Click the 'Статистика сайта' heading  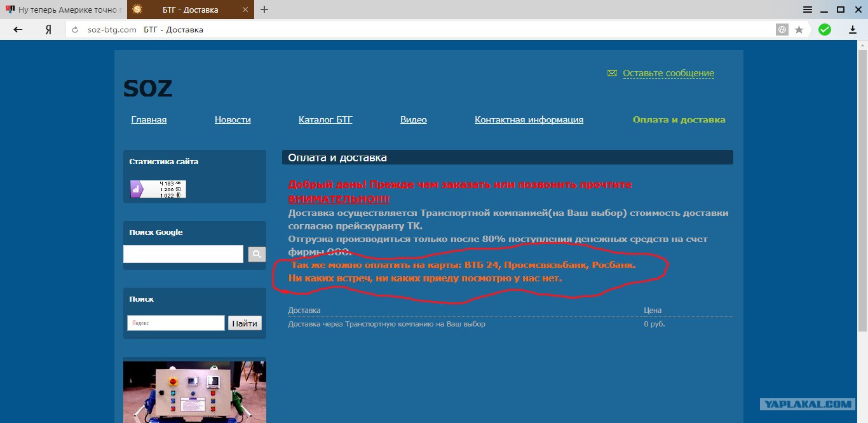(x=164, y=161)
